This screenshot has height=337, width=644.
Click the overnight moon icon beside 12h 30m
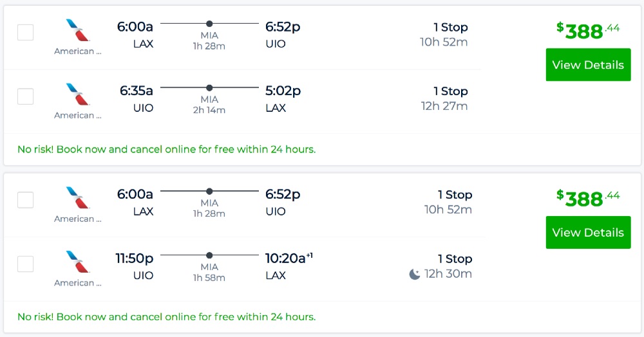pos(415,274)
